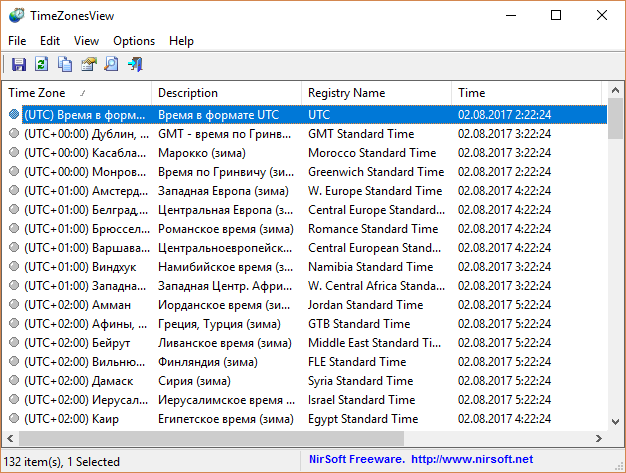Screen dimensions: 626x473
Task: Open the Help menu
Action: click(x=181, y=41)
